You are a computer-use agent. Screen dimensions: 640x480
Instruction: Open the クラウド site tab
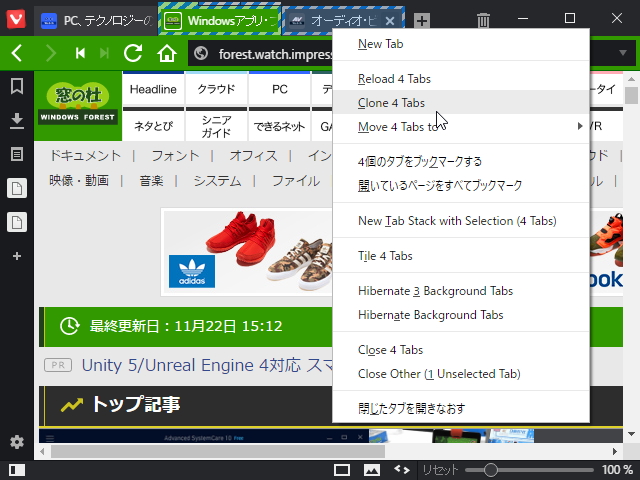216,89
